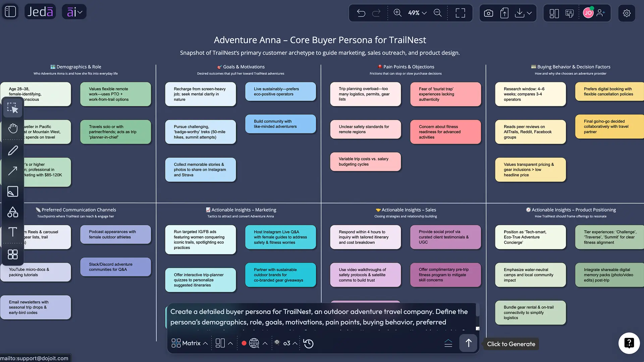The image size is (644, 362).
Task: Activate the hand pan tool
Action: point(13,128)
